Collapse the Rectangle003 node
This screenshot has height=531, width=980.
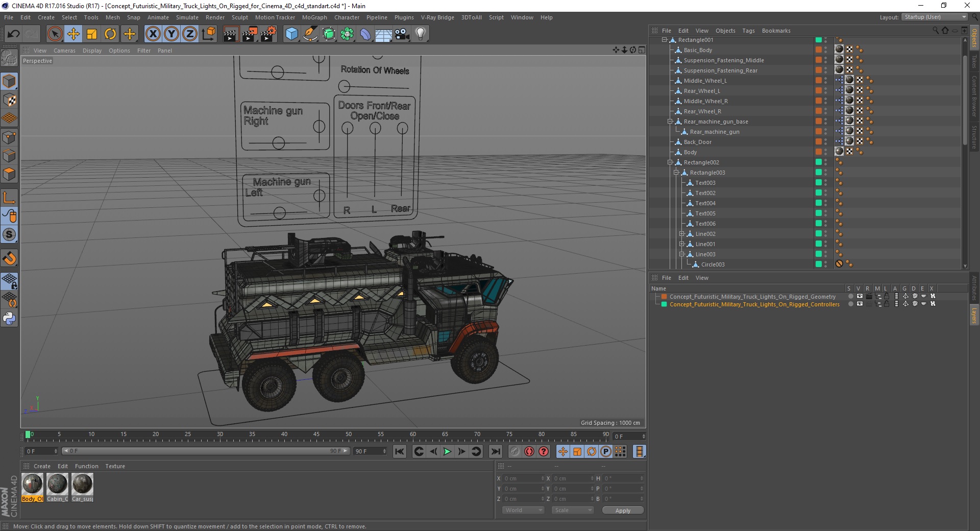pyautogui.click(x=676, y=173)
